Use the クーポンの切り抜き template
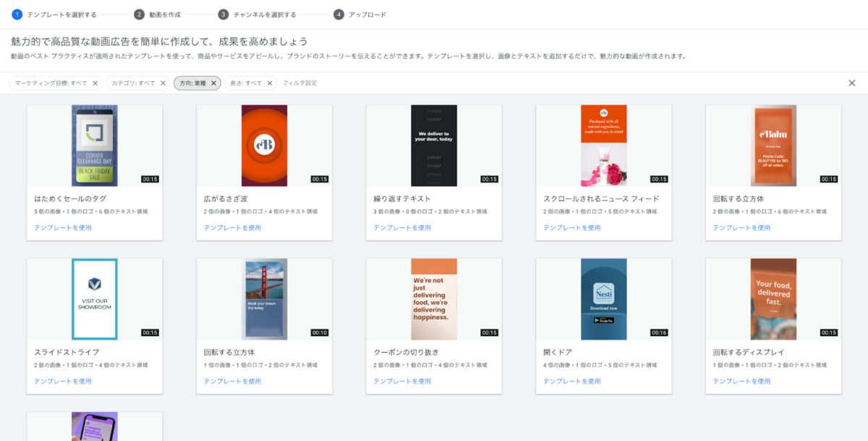Screen dimensions: 868x441 (402, 381)
